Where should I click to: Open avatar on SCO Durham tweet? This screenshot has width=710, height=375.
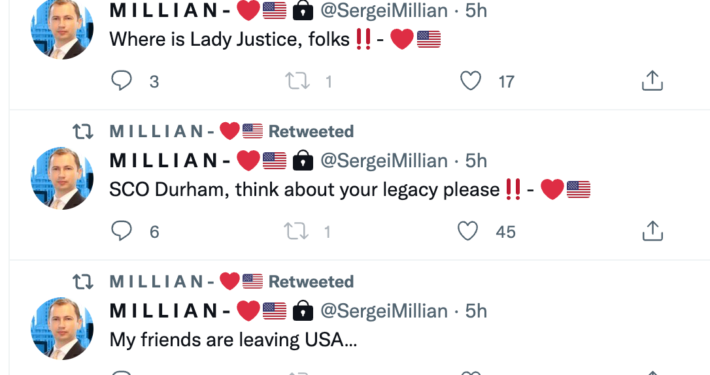pos(62,178)
